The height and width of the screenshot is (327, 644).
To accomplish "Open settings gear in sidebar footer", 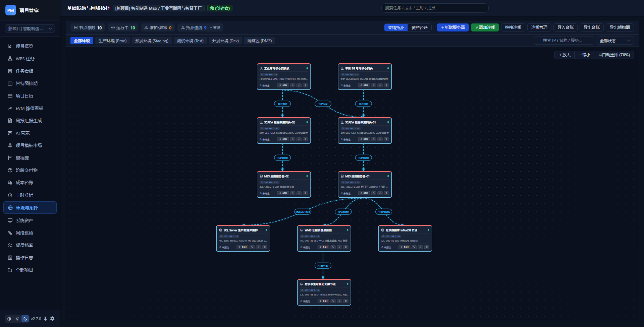I will coord(52,319).
